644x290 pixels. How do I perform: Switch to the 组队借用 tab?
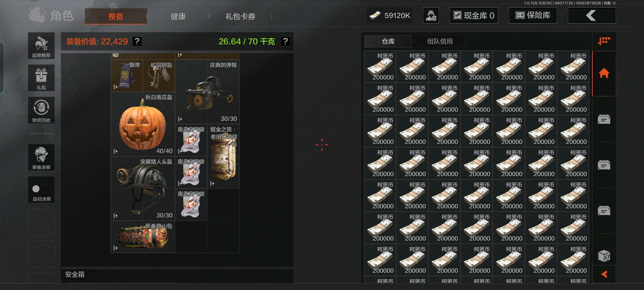[x=440, y=41]
